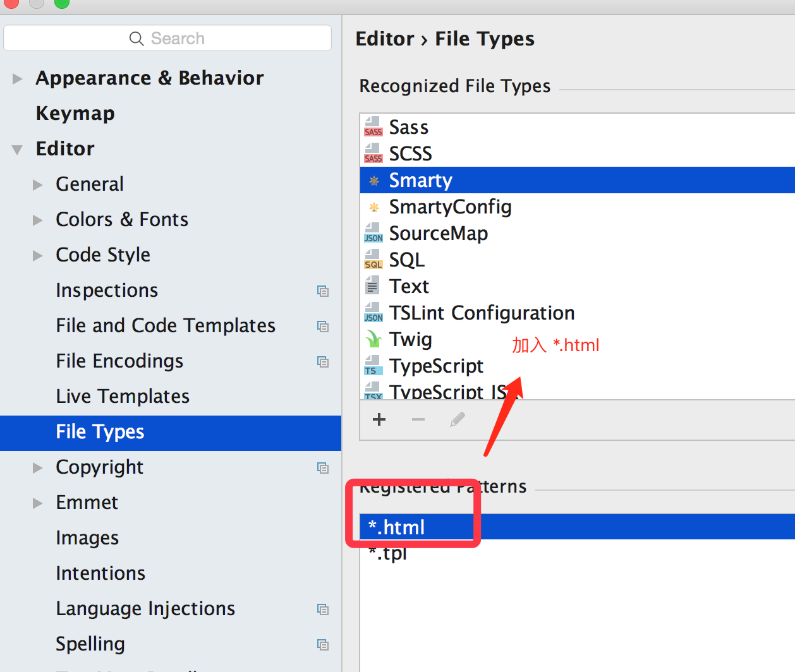Click the Twig file type icon

click(x=373, y=339)
